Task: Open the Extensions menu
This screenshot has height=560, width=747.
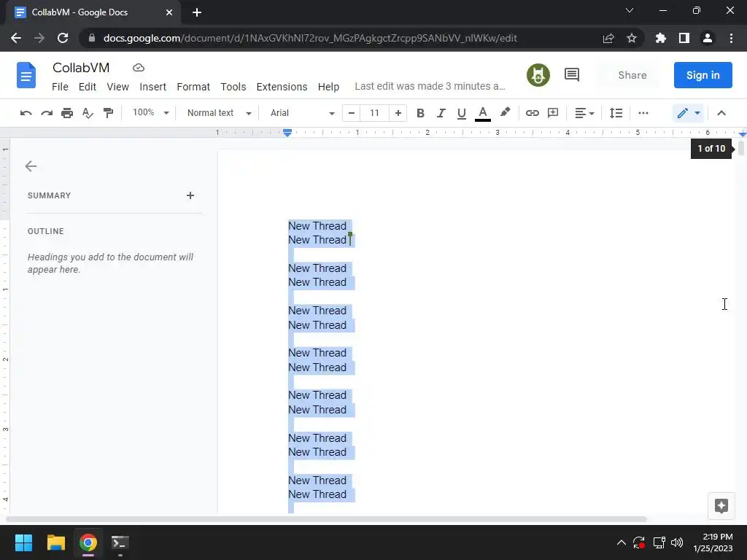Action: click(282, 87)
